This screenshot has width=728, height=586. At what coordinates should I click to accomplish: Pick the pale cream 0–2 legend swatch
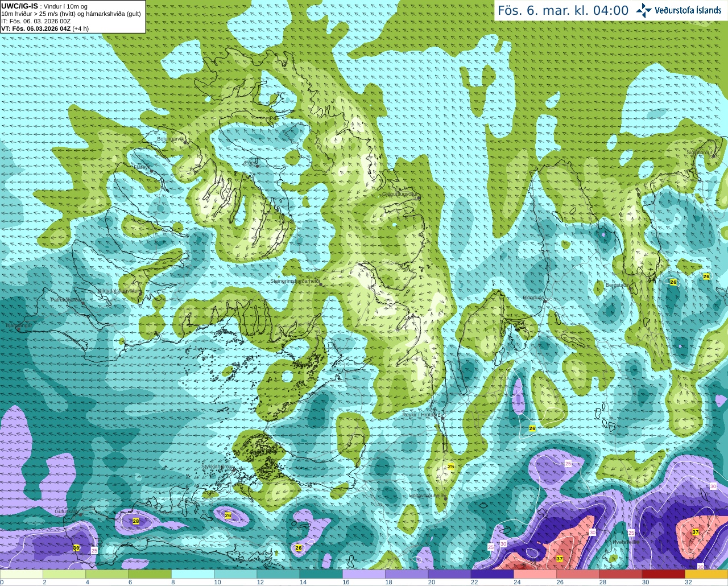(x=22, y=574)
